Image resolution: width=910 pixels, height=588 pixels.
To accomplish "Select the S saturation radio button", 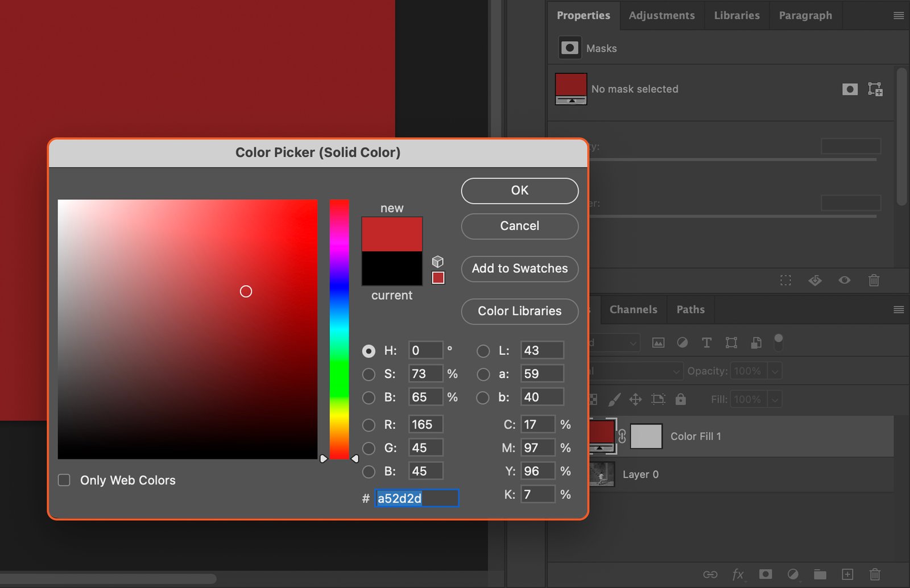I will [x=369, y=374].
